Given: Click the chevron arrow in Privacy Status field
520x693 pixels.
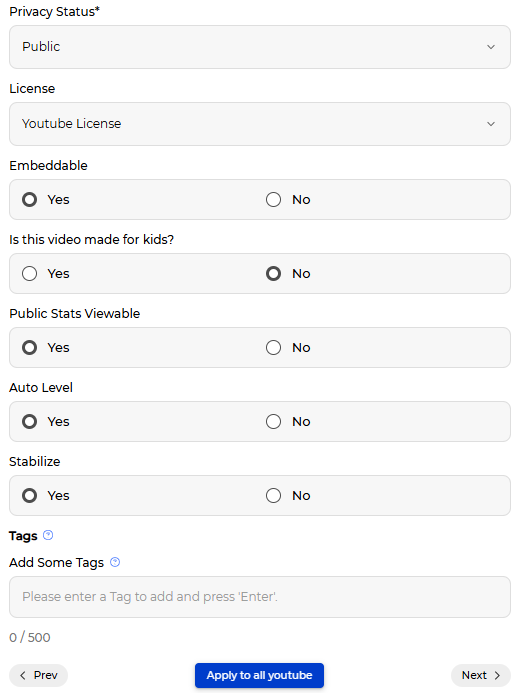Looking at the screenshot, I should tap(491, 47).
